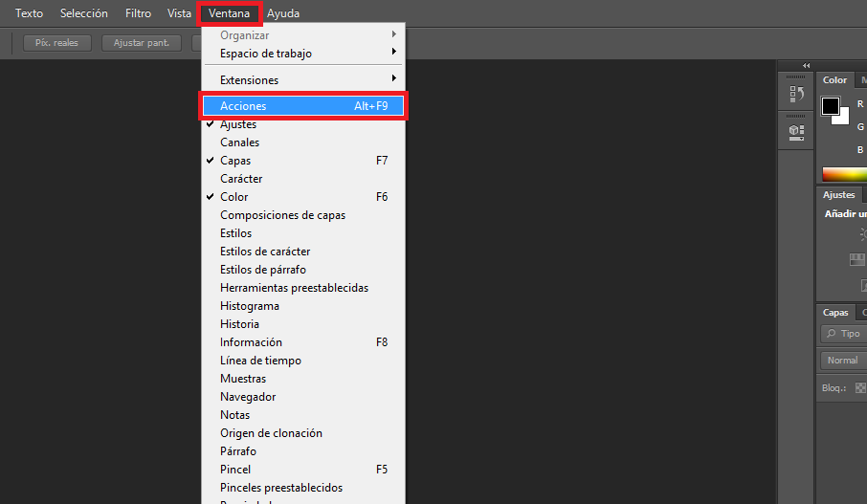Choose Origen de clonación menu entry
Image resolution: width=867 pixels, height=504 pixels.
click(x=303, y=433)
